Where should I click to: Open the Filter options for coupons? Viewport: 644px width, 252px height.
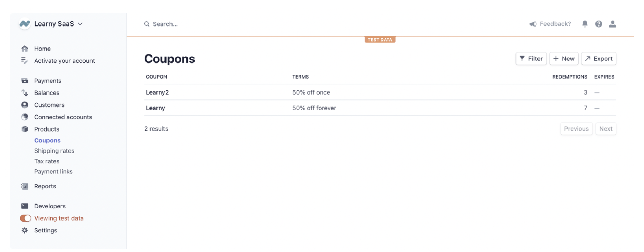coord(531,59)
